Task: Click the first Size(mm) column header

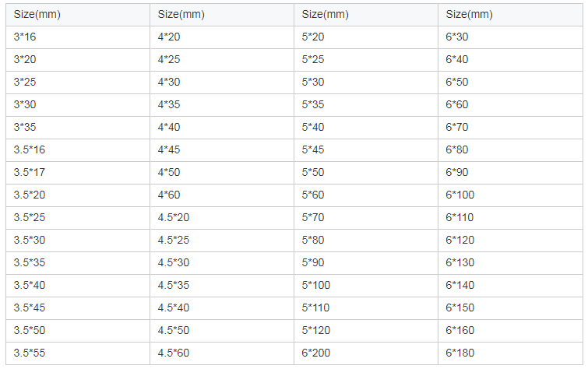Action: pos(78,15)
